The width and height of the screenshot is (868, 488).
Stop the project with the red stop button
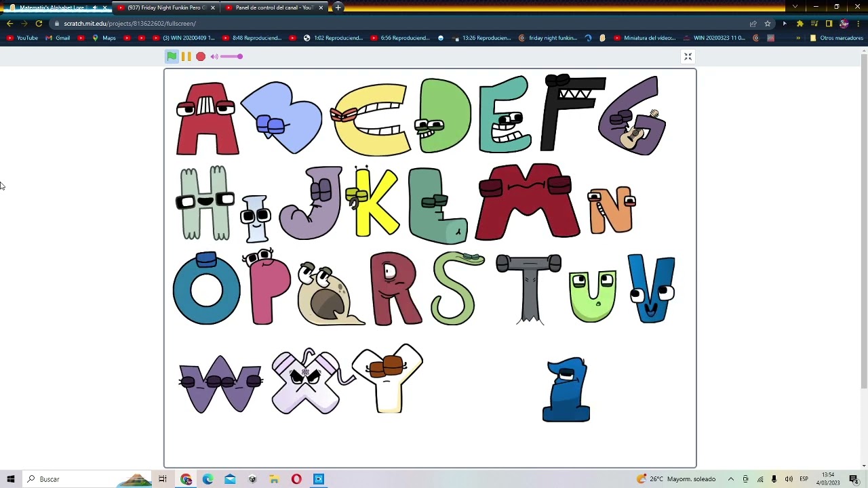[x=201, y=57]
